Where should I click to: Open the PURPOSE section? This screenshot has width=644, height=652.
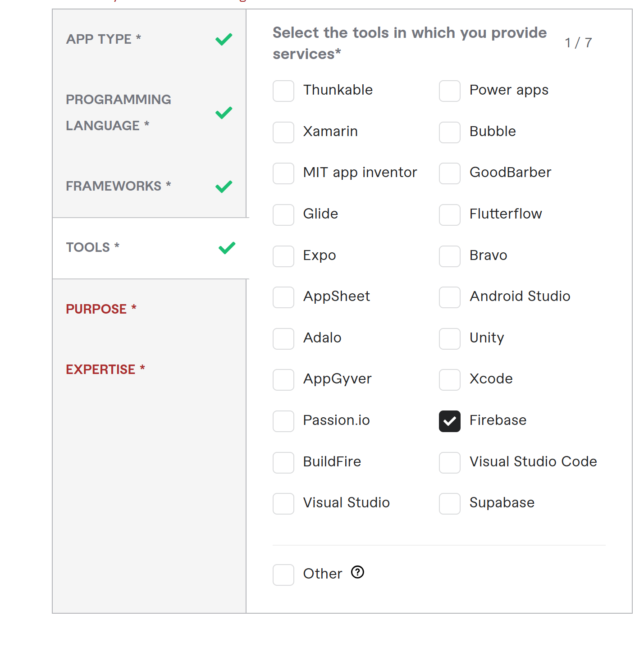[x=149, y=309]
